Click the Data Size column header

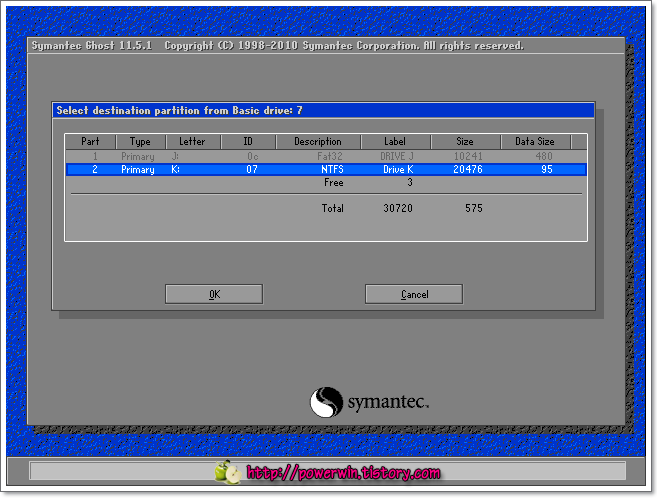535,142
